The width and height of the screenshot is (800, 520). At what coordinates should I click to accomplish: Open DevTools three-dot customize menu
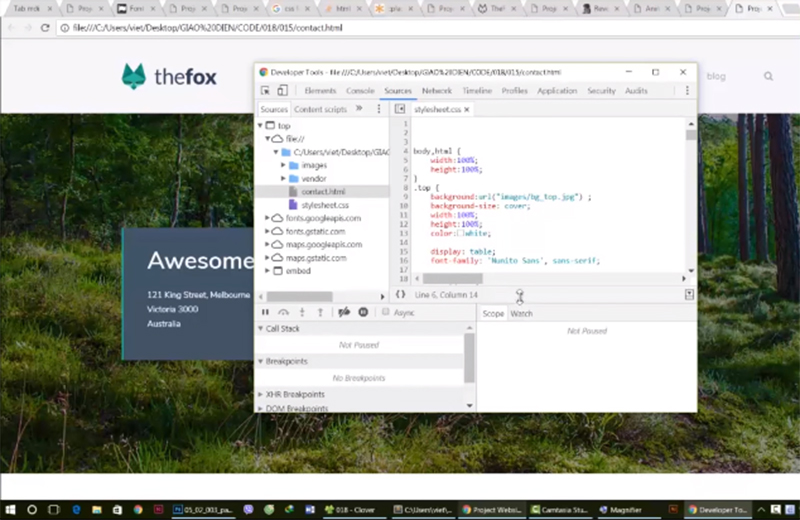688,91
